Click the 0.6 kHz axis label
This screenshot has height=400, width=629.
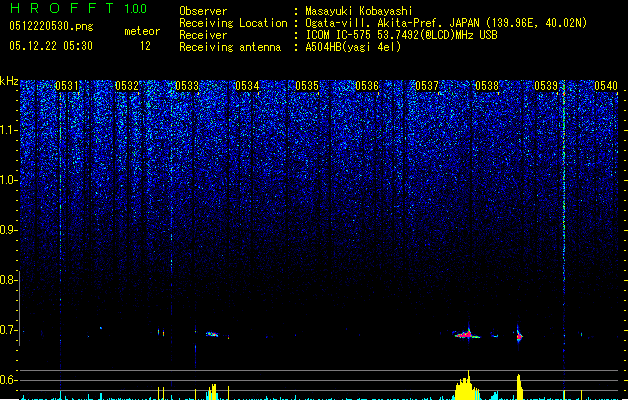[9, 380]
